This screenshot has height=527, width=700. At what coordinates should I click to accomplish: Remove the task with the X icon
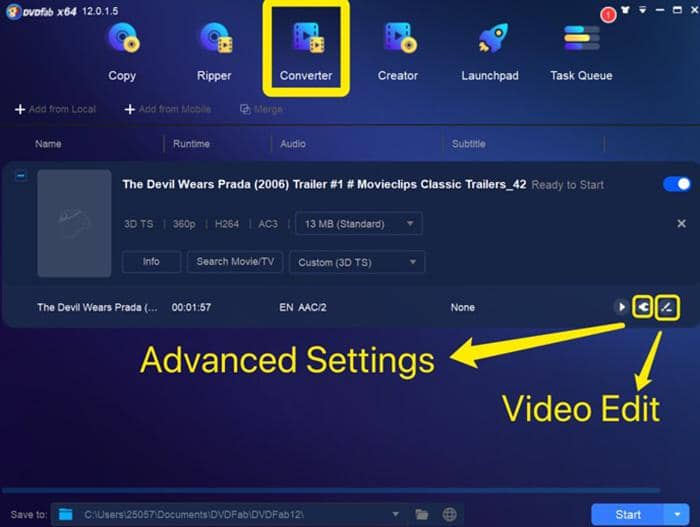681,223
